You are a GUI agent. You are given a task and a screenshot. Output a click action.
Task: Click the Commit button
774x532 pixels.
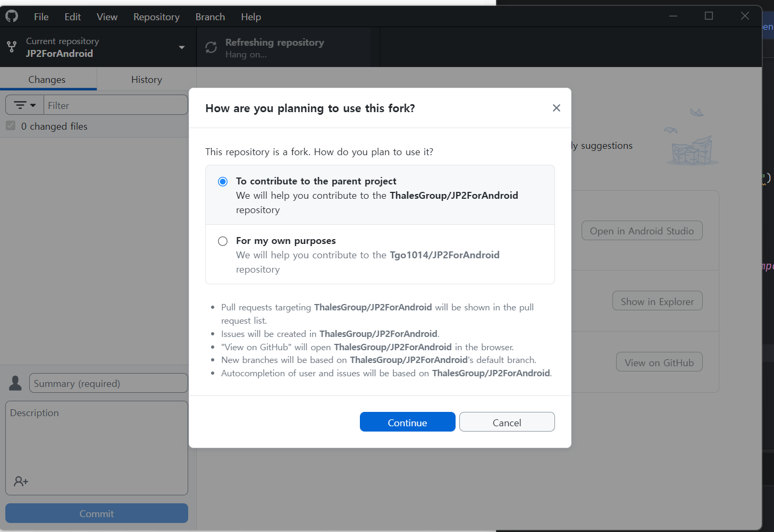click(97, 513)
